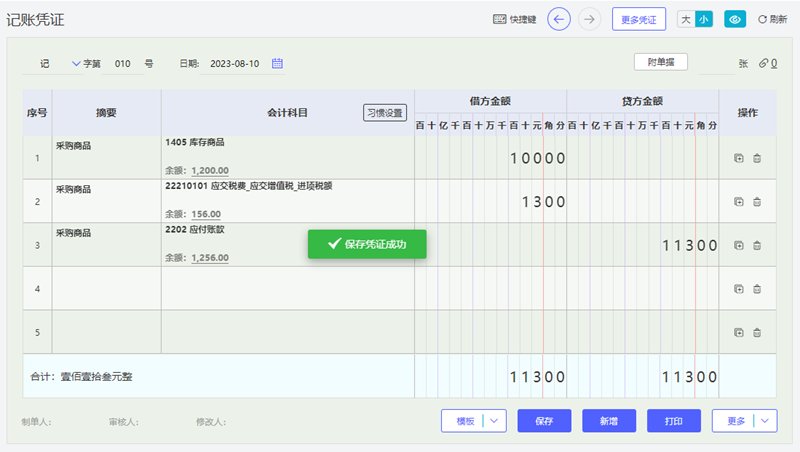The image size is (800, 452).
Task: Copy row 1 using its copy icon
Action: tap(739, 158)
